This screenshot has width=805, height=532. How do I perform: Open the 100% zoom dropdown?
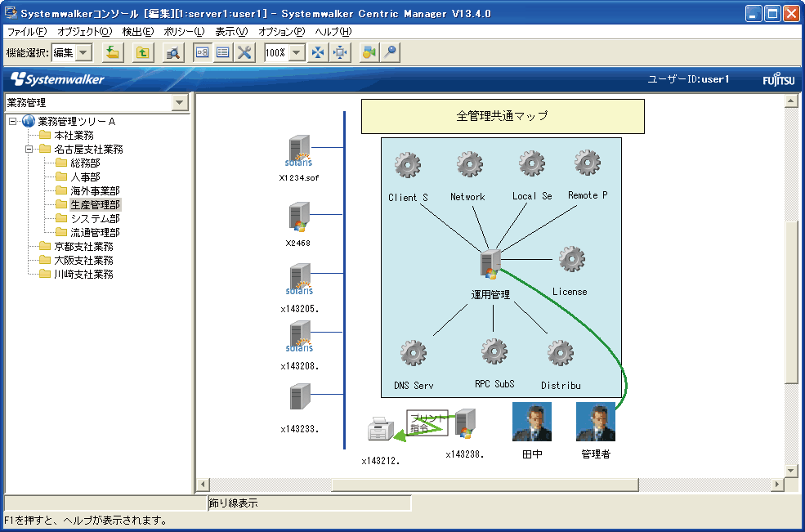pyautogui.click(x=297, y=53)
